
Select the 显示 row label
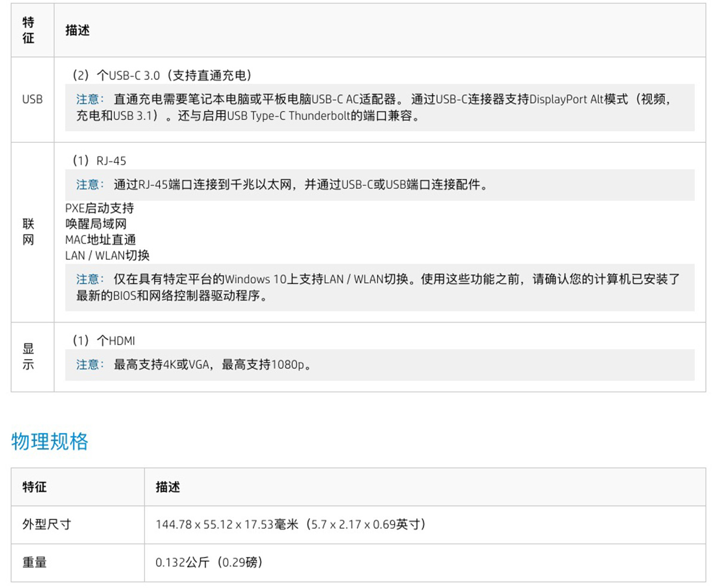tap(28, 357)
